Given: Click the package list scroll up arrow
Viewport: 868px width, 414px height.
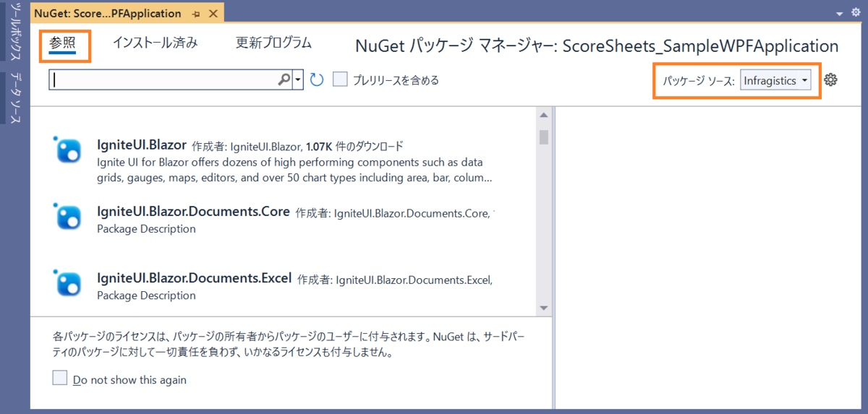Looking at the screenshot, I should [544, 116].
